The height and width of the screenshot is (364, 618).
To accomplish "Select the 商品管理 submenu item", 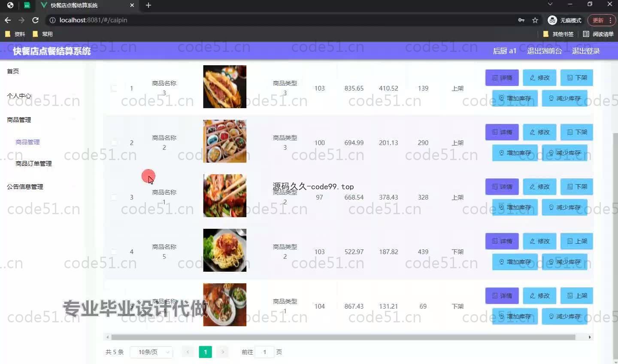I will (27, 142).
